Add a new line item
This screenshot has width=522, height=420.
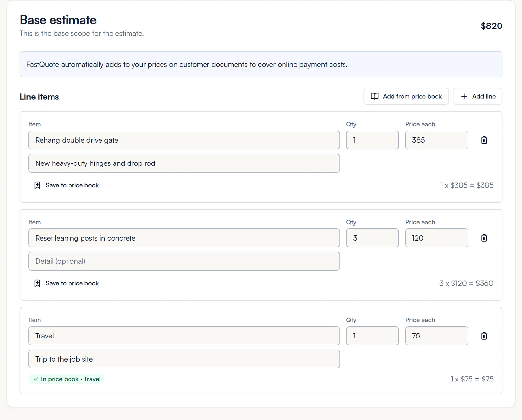[478, 96]
